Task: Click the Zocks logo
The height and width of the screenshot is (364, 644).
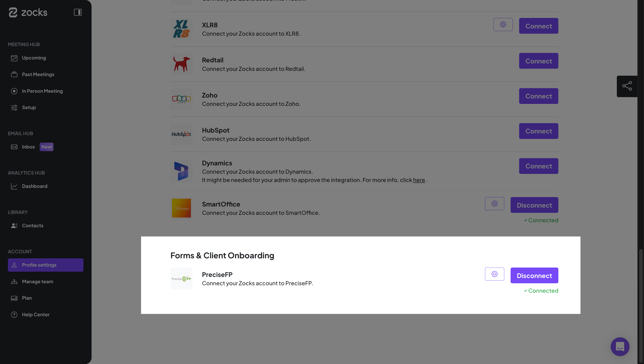Action: (28, 12)
